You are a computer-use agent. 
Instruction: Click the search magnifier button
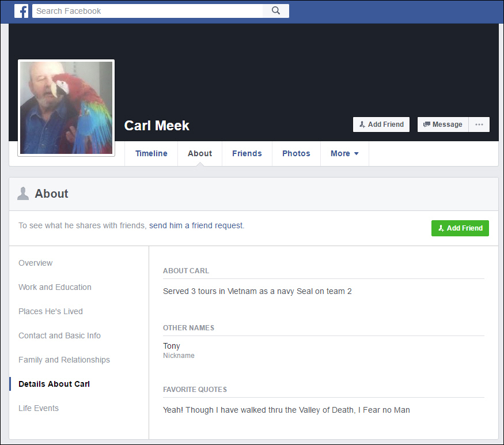pyautogui.click(x=275, y=11)
